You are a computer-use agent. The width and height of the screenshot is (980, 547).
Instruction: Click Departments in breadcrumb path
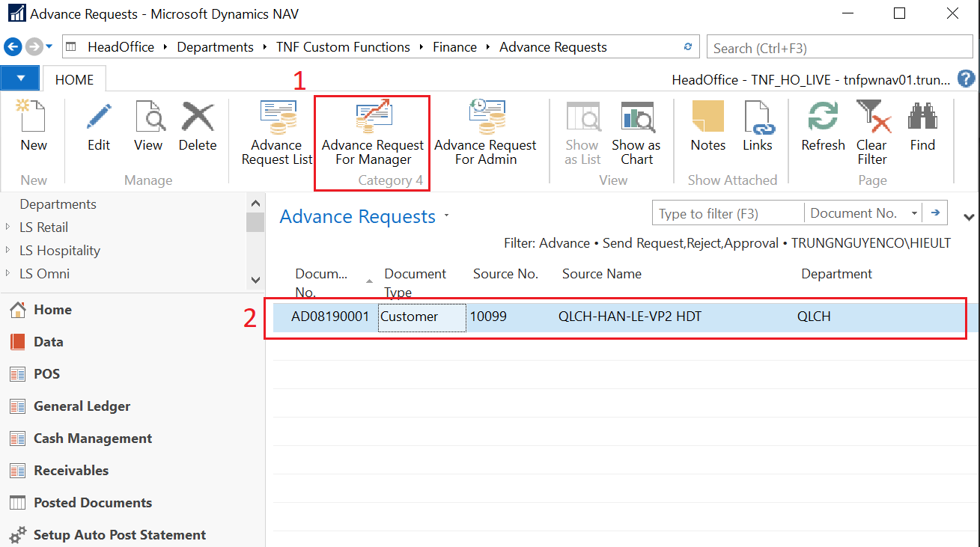point(215,47)
